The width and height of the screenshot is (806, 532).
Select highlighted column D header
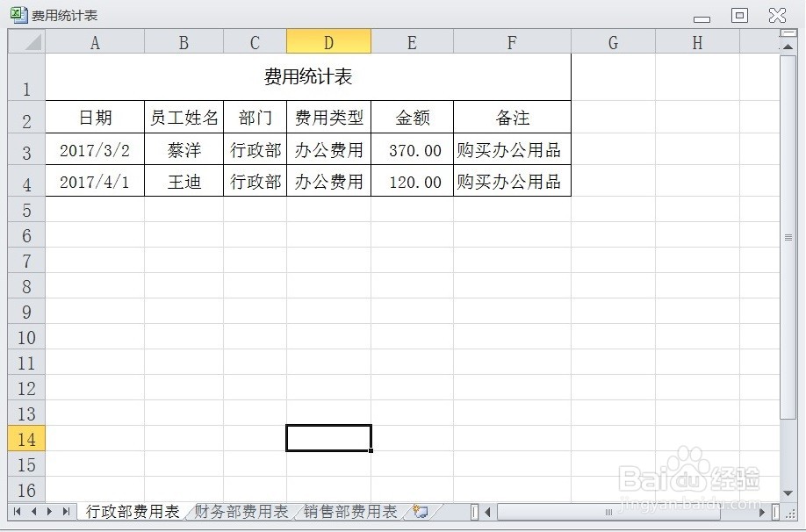[x=328, y=41]
